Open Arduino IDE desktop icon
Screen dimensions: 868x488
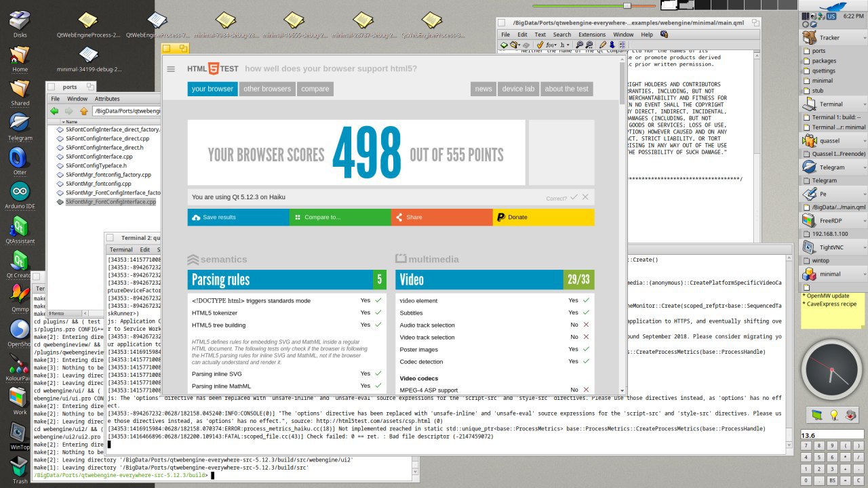(20, 194)
